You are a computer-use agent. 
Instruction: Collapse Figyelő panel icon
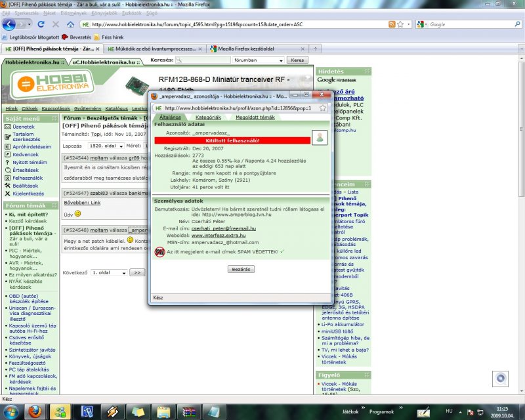(367, 375)
